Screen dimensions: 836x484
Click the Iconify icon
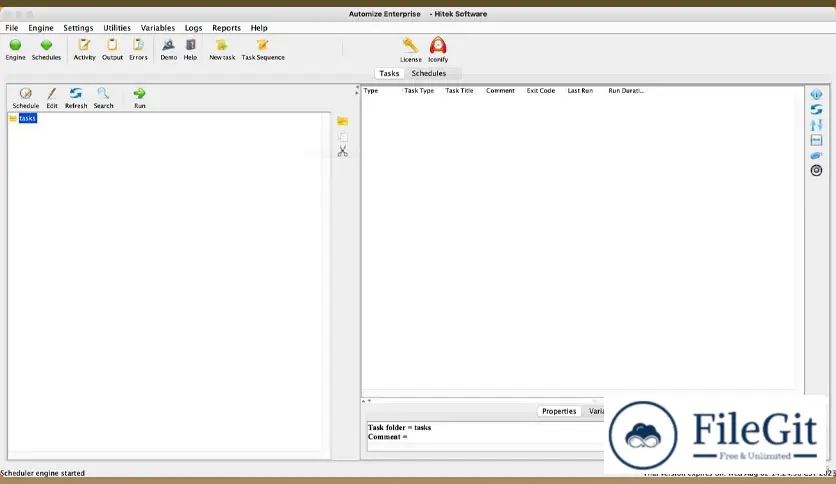click(x=438, y=46)
